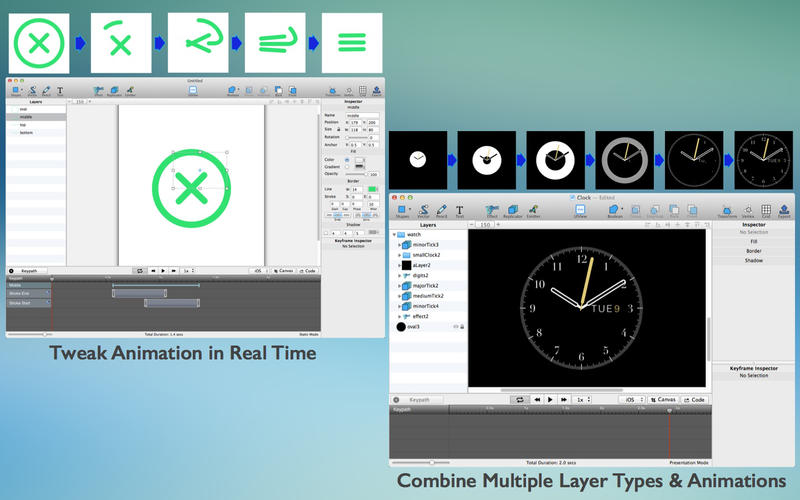The height and width of the screenshot is (500, 800).
Task: Click Canvas button in Untitled window
Action: click(283, 271)
